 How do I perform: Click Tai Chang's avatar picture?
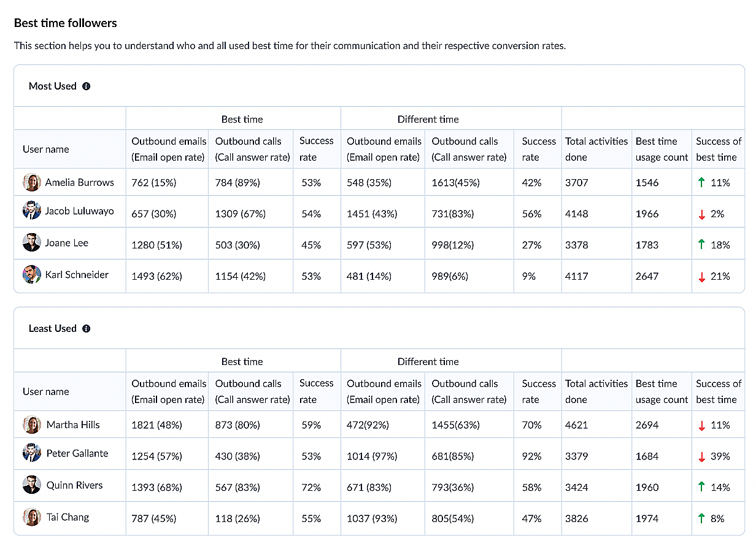32,517
